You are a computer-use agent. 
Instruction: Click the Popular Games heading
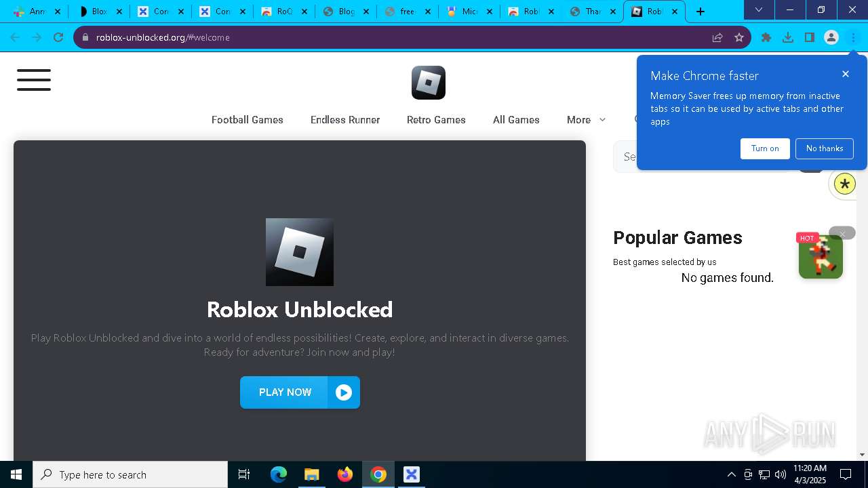coord(677,238)
